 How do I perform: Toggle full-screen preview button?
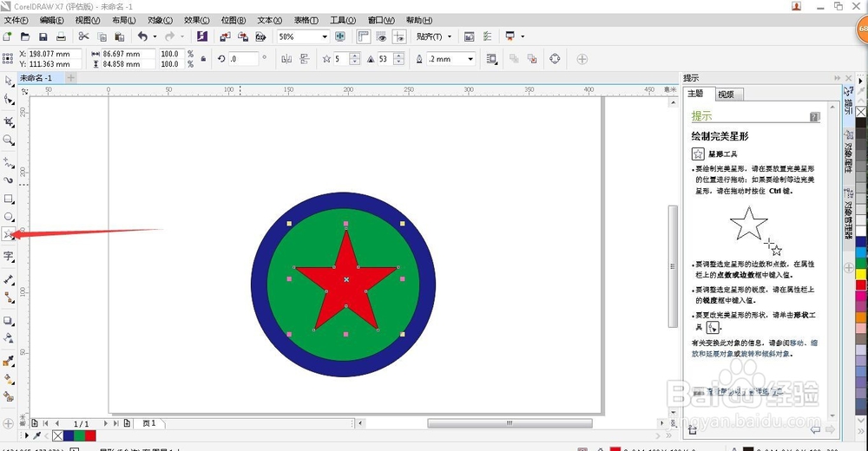pos(340,36)
